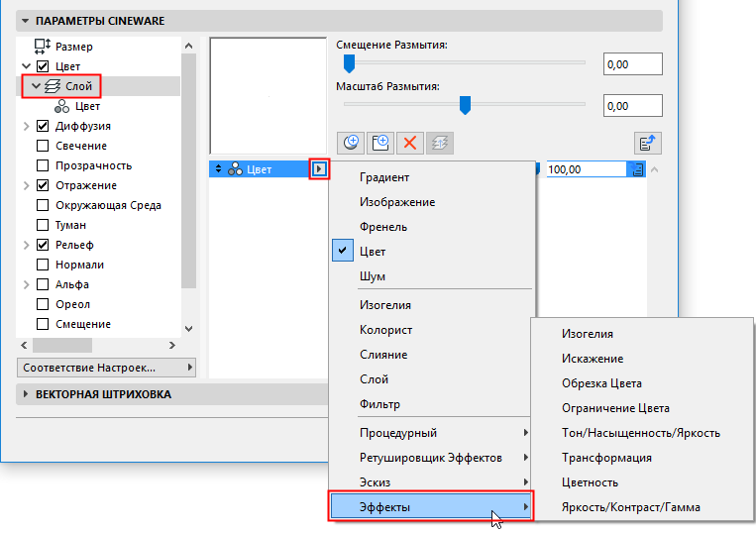
Task: Enable the Альфа checkbox
Action: pyautogui.click(x=43, y=284)
